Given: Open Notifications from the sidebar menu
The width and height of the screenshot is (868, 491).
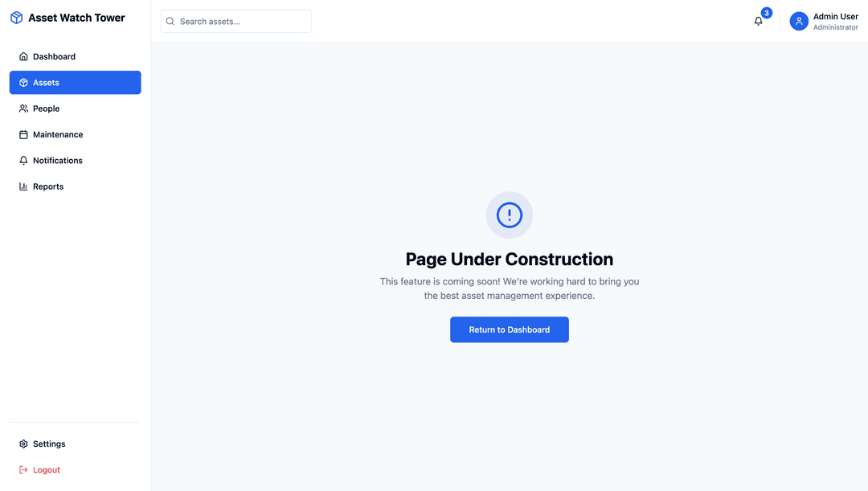Looking at the screenshot, I should point(57,161).
